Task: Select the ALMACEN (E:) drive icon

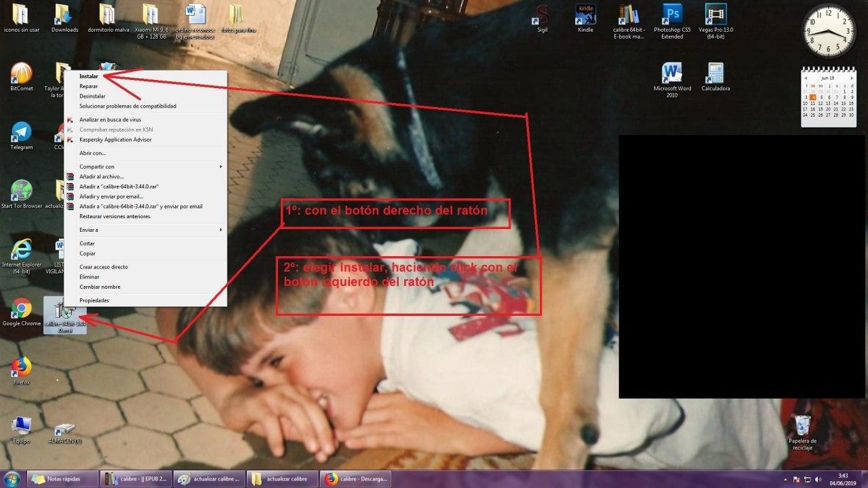Action: 64,432
